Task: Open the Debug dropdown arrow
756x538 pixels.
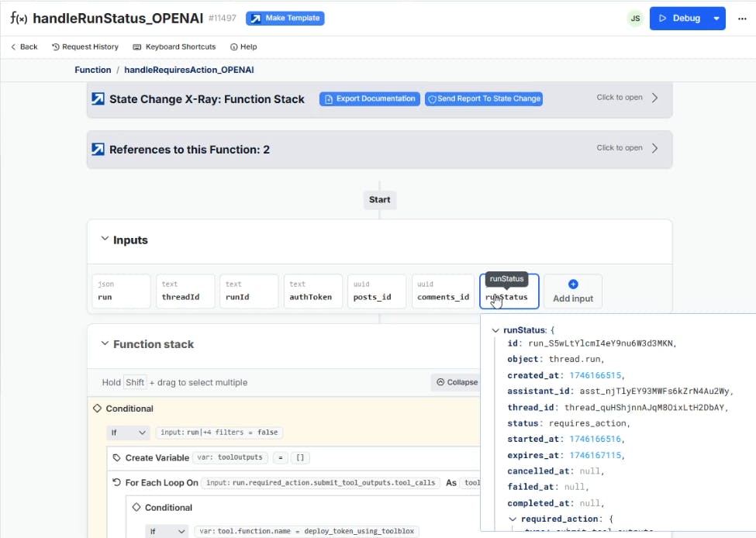Action: click(716, 19)
